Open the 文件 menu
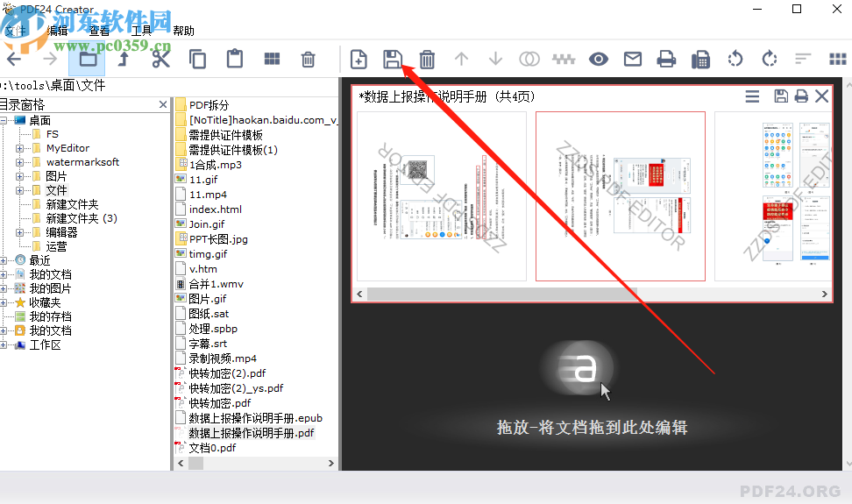 click(x=15, y=31)
